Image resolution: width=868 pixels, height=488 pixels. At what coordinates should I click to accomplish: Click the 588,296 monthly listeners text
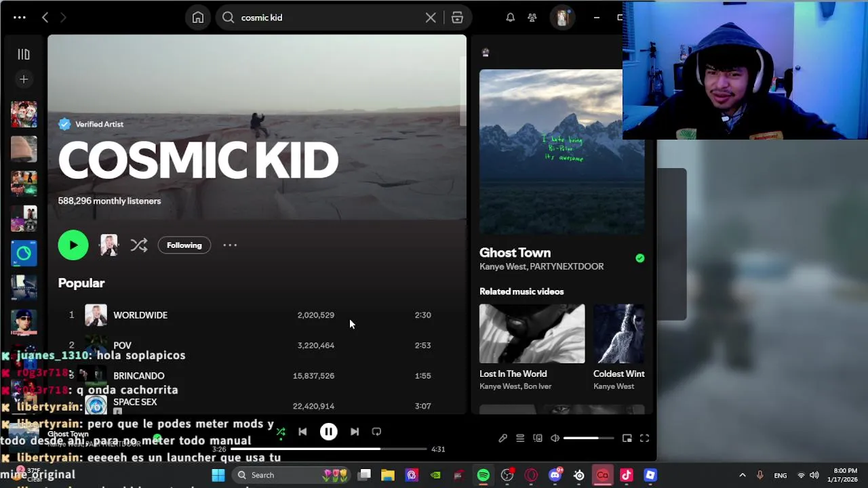coord(109,201)
